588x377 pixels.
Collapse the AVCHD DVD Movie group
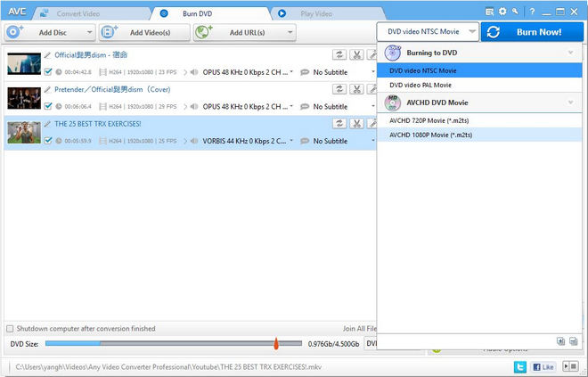pyautogui.click(x=570, y=102)
